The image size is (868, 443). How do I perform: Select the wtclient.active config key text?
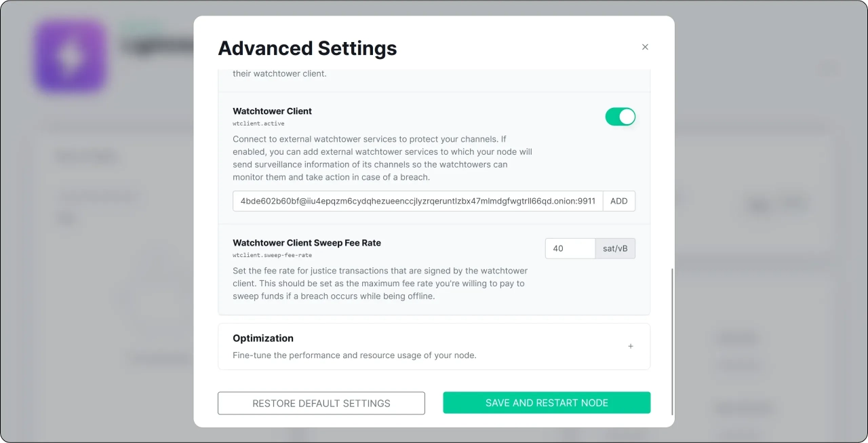[258, 123]
